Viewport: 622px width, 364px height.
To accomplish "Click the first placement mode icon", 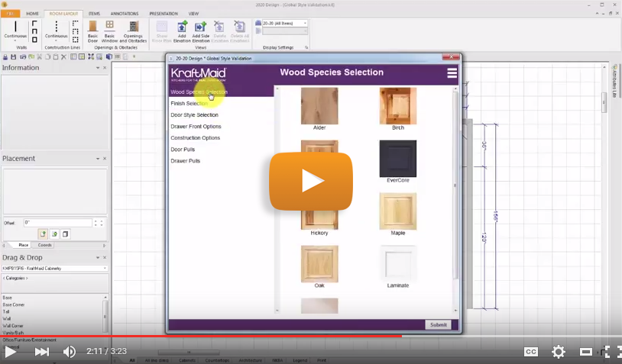I will tap(43, 234).
